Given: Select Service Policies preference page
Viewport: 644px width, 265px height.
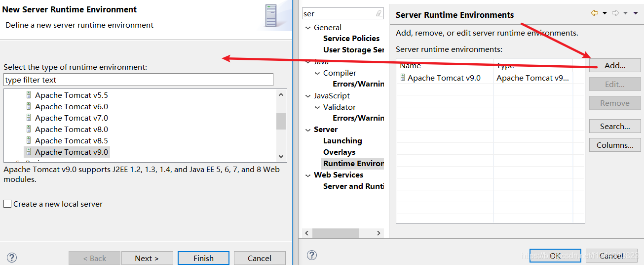Looking at the screenshot, I should 351,38.
